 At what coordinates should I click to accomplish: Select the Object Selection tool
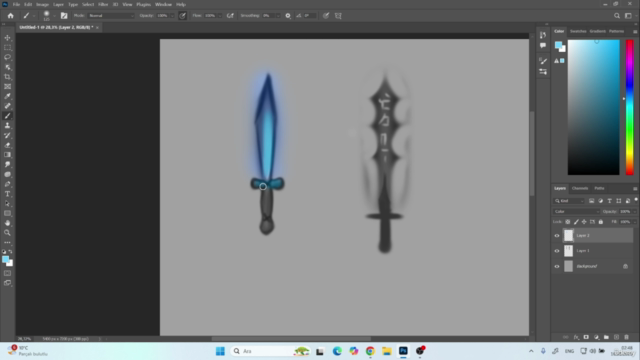pos(7,67)
